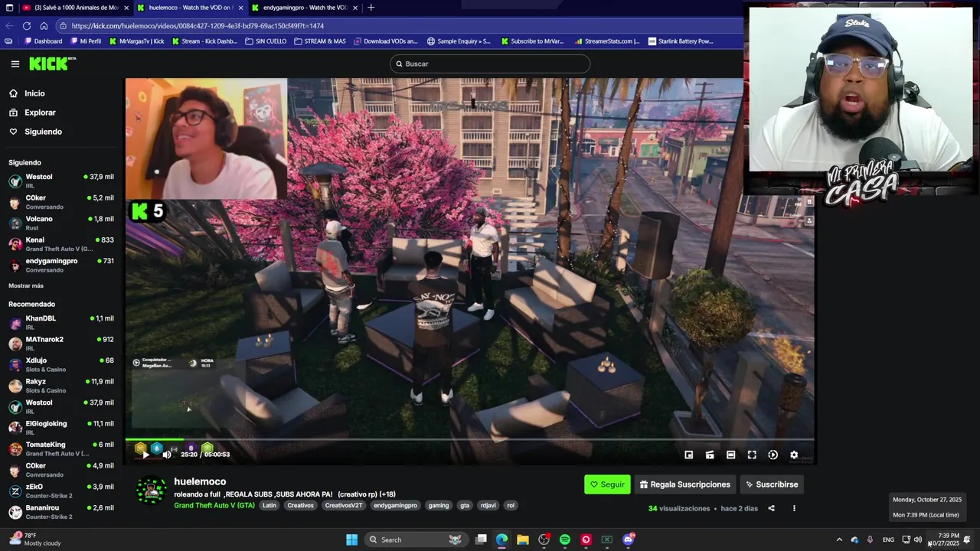The width and height of the screenshot is (980, 551).
Task: Show hidden system tray icons
Action: click(x=839, y=540)
